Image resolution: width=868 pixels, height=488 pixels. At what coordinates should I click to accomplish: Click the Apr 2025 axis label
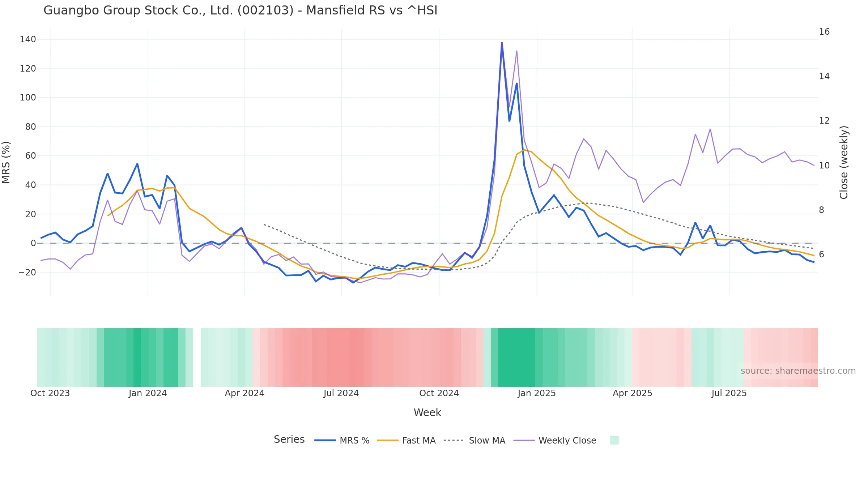[633, 393]
